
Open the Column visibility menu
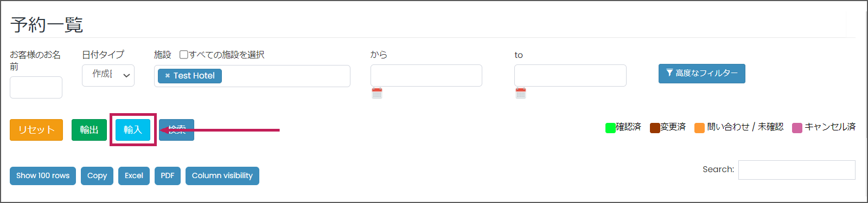(x=222, y=175)
